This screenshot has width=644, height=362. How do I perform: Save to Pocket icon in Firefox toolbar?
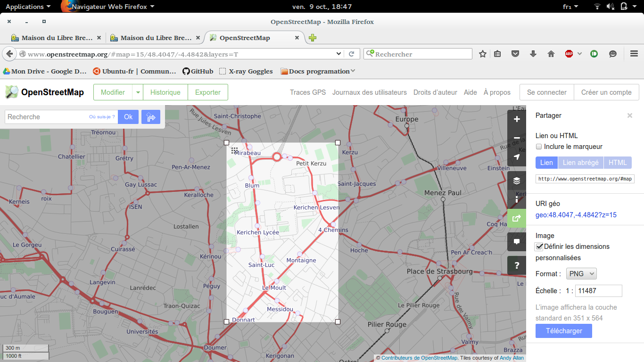point(515,54)
